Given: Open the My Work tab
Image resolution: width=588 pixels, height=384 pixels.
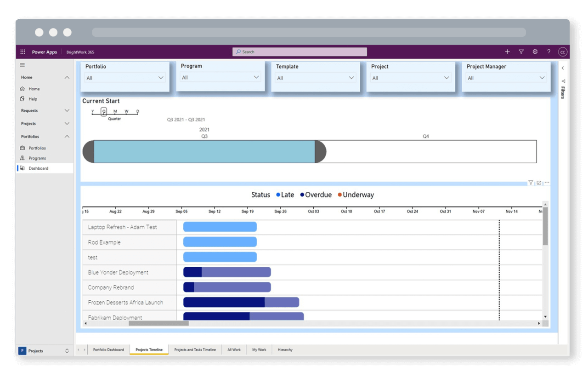Looking at the screenshot, I should (259, 350).
